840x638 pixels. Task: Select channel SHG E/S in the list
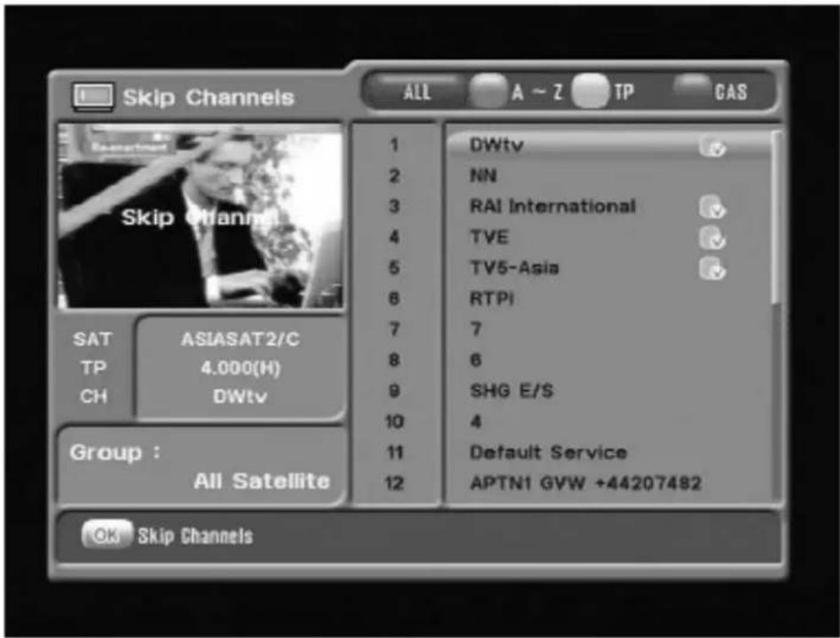(610, 391)
